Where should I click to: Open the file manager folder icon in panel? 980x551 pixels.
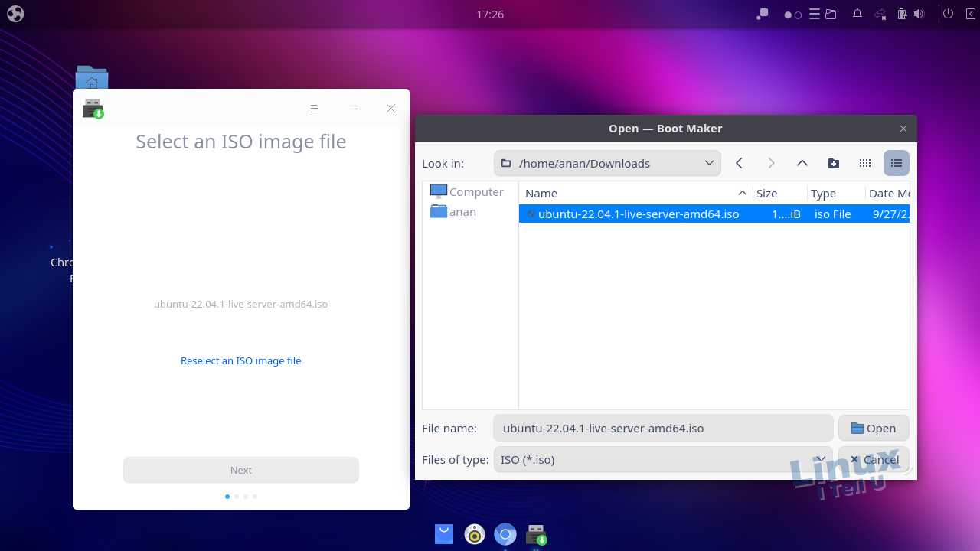coord(831,14)
